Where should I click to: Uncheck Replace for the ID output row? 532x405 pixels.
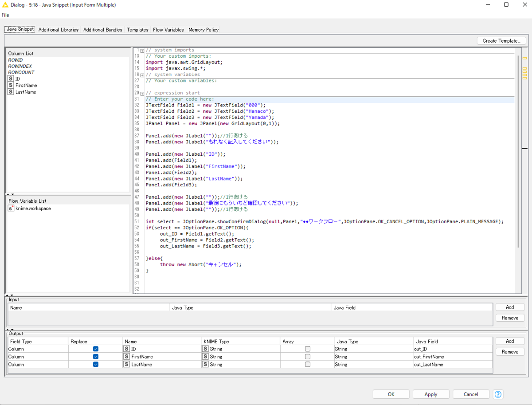[x=96, y=349]
